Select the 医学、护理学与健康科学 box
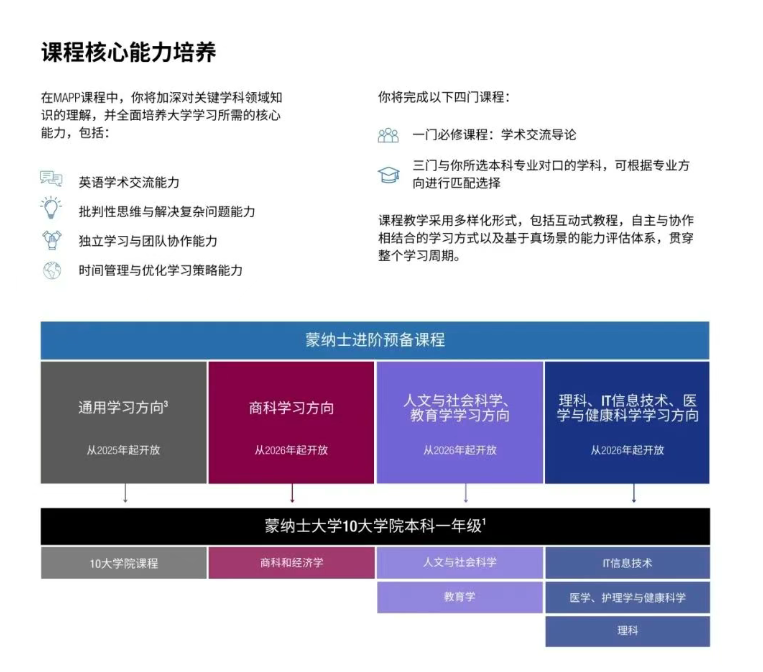Screen dimensions: 763x672 pyautogui.click(x=627, y=597)
